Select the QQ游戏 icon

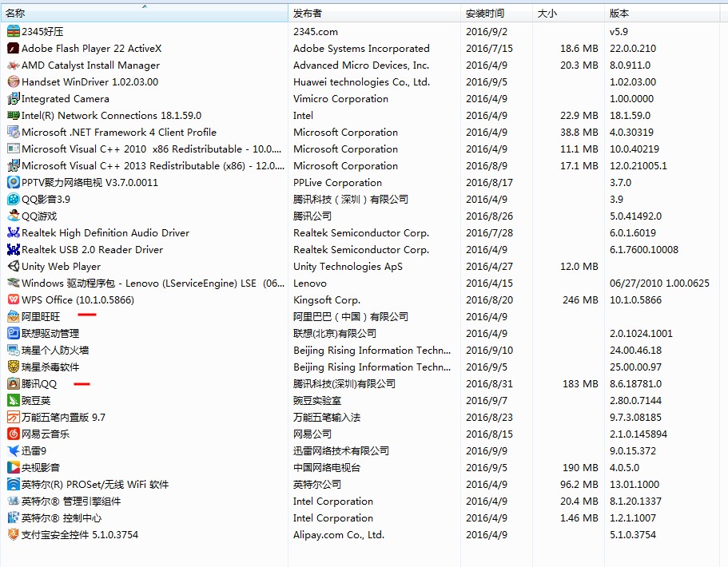[14, 216]
